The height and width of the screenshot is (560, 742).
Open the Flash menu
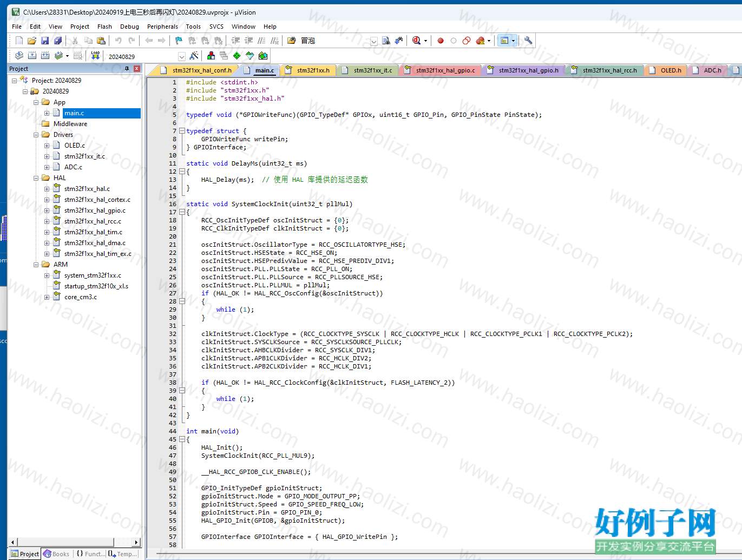[x=104, y=27]
